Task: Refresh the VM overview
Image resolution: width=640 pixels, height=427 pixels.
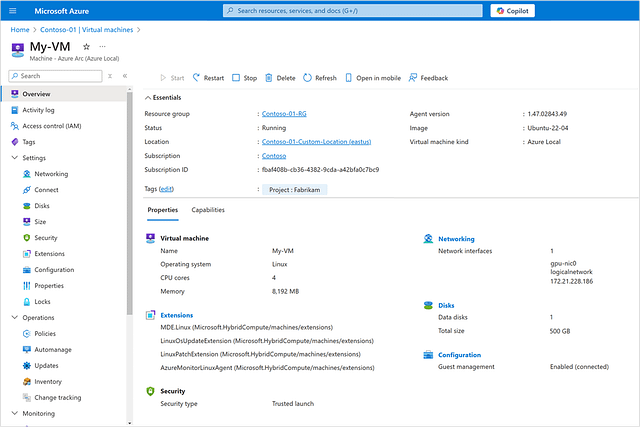Action: (x=320, y=78)
